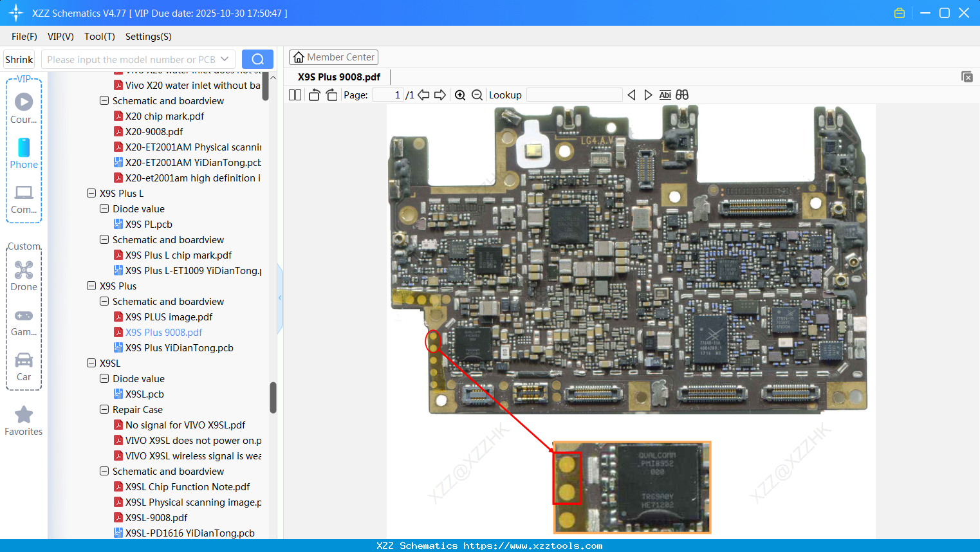Rotate the page counterclockwise

[x=314, y=95]
